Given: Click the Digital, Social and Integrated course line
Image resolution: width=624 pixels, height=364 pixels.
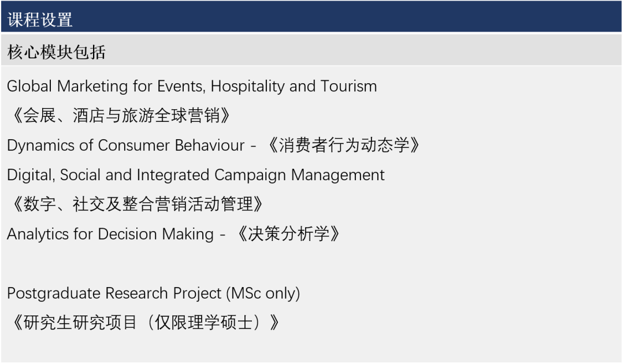Looking at the screenshot, I should tap(196, 174).
